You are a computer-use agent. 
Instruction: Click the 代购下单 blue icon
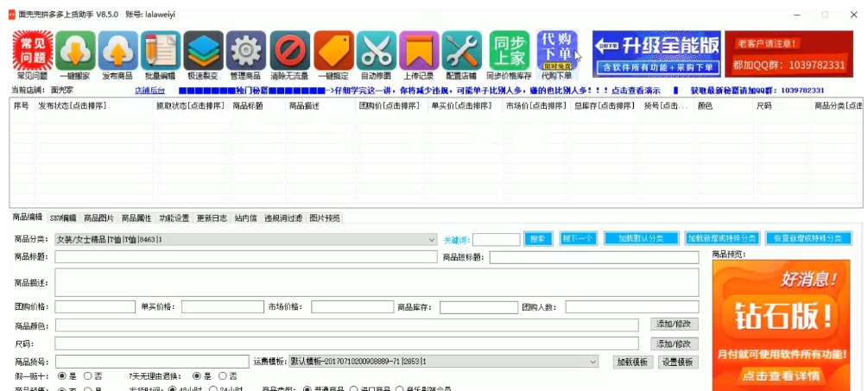tap(557, 51)
